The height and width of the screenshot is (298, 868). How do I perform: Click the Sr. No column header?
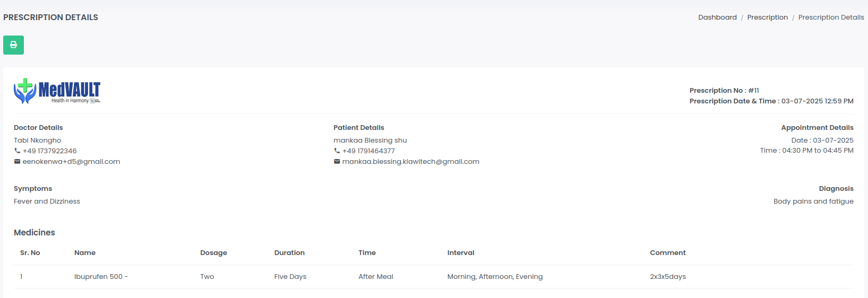(30, 253)
